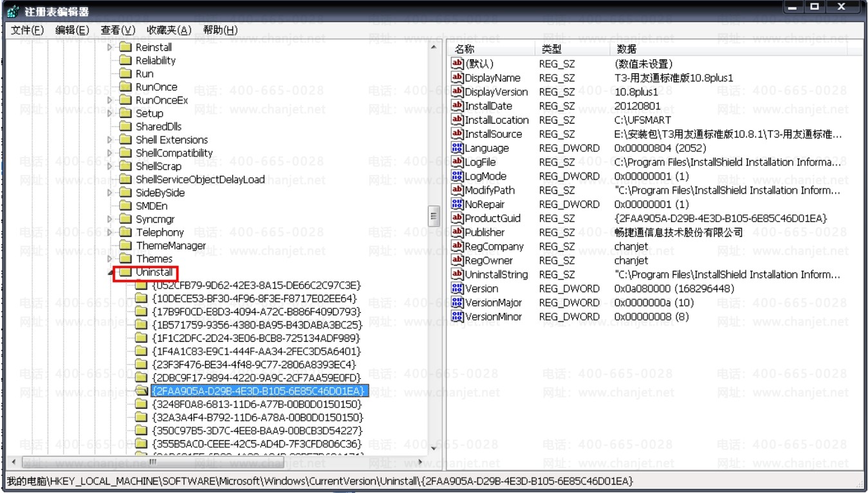The width and height of the screenshot is (868, 493).
Task: Select the {3248F0A8-6813-11D6-A77B-00B0D0150150} key
Action: tap(257, 404)
